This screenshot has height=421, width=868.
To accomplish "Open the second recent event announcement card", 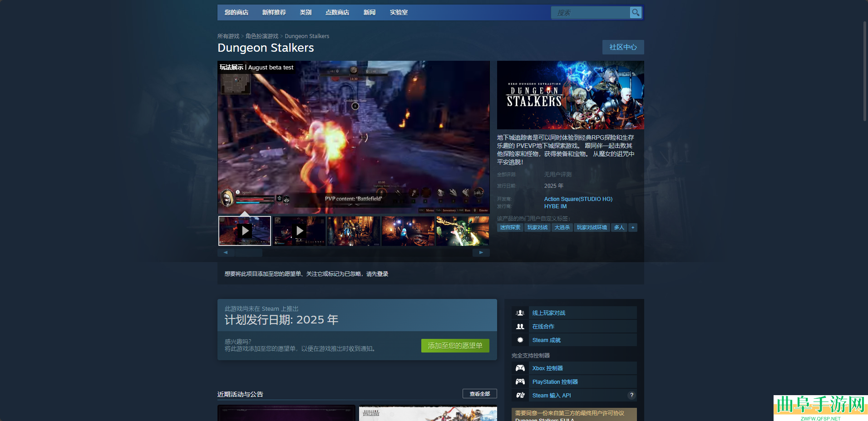I will tap(428, 413).
